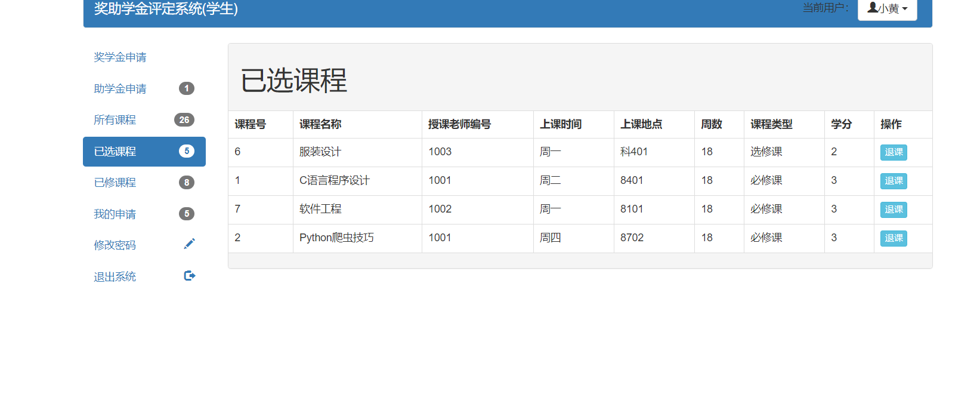Open the 小黄 user dropdown
Screen dimensions: 980x409
(887, 8)
